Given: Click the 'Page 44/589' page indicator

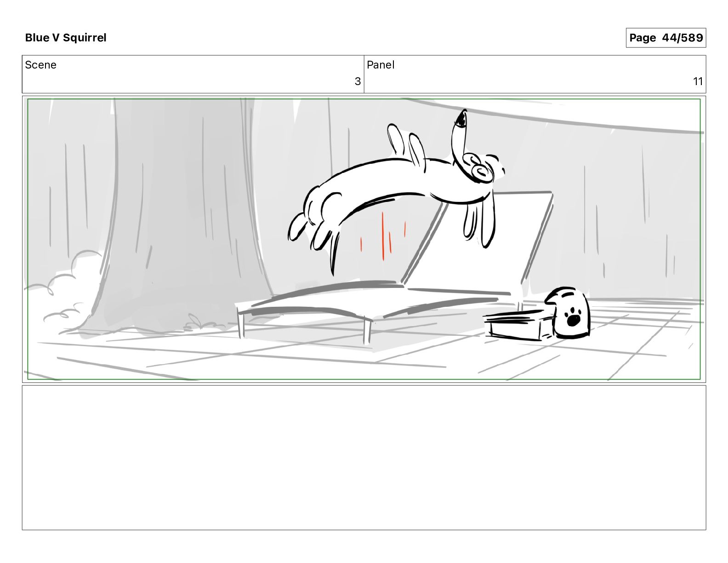Looking at the screenshot, I should pos(666,38).
